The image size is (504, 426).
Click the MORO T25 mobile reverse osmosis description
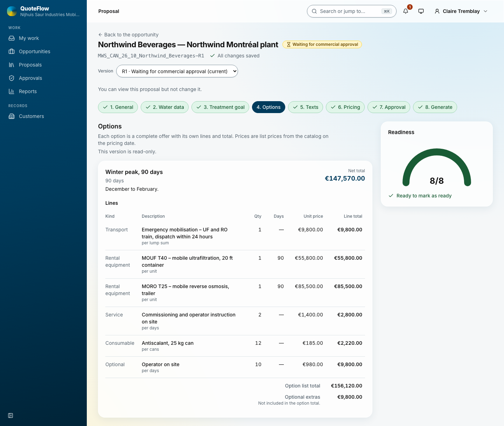click(x=185, y=290)
